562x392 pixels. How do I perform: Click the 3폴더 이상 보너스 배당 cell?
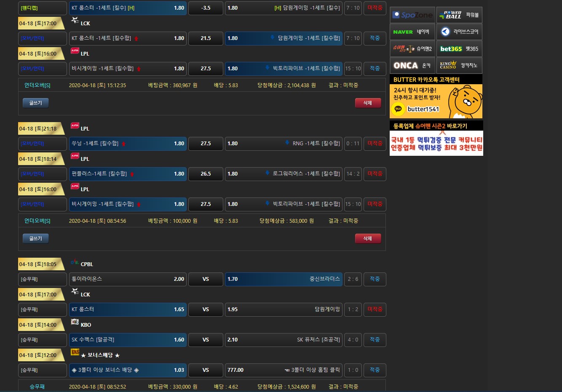point(128,370)
